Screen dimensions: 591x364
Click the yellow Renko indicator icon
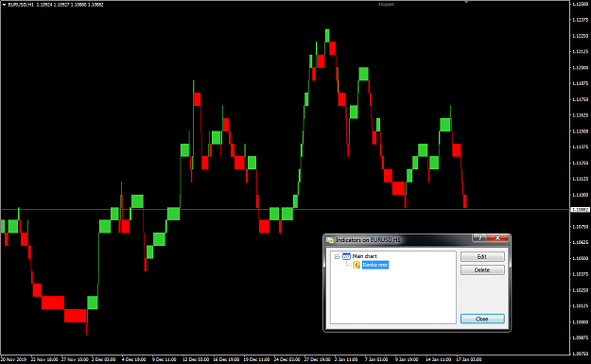click(356, 266)
